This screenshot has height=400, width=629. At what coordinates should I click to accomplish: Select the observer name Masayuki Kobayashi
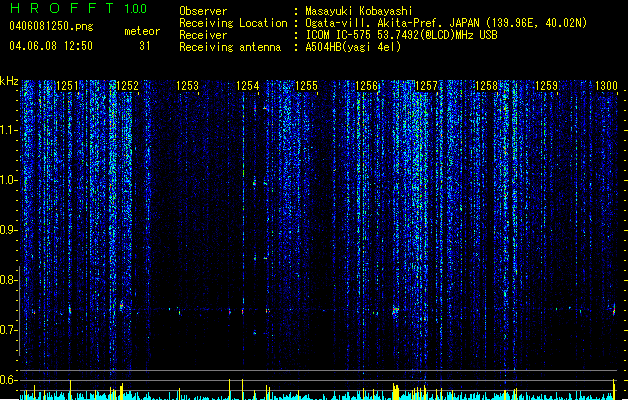(x=359, y=11)
